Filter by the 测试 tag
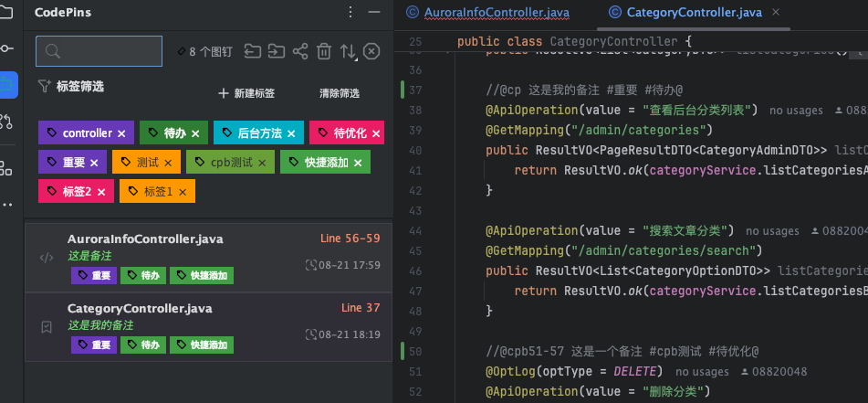868x403 pixels. pos(146,162)
